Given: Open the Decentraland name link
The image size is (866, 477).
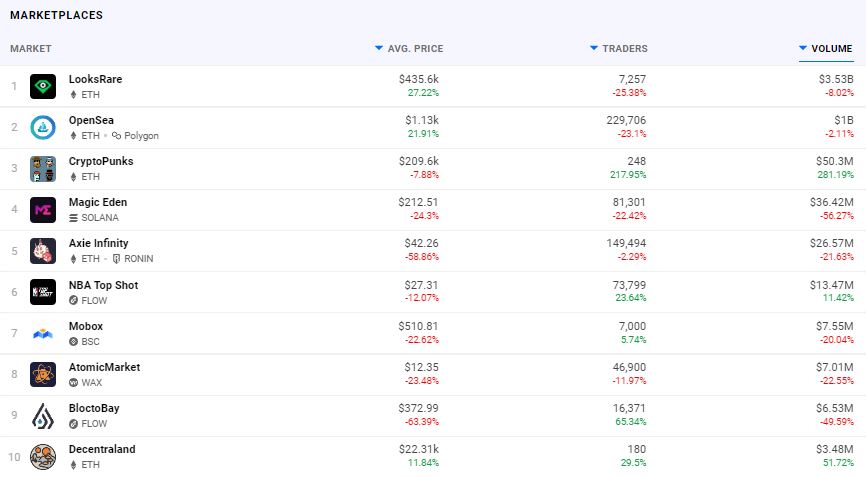Looking at the screenshot, I should [102, 449].
